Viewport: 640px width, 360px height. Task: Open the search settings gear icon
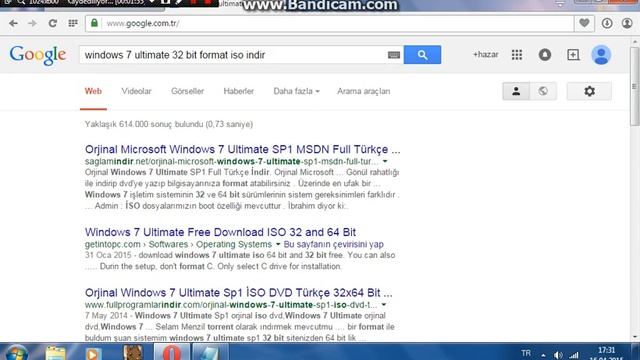[589, 91]
